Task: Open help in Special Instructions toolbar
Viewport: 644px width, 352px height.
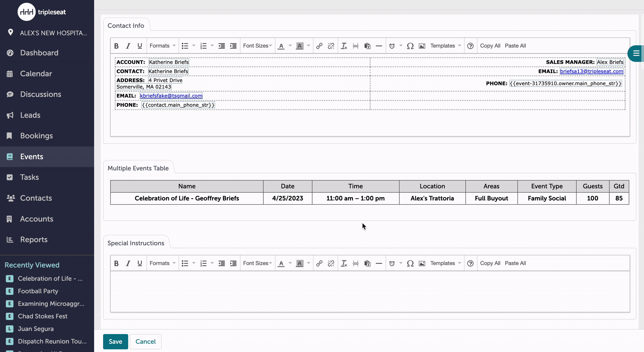Action: coord(470,263)
